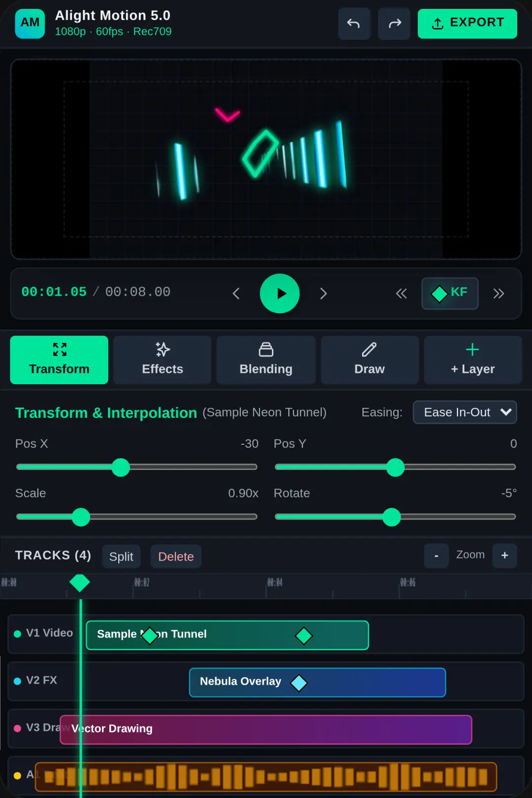
Task: Adjust the Pos X slider
Action: point(137,467)
